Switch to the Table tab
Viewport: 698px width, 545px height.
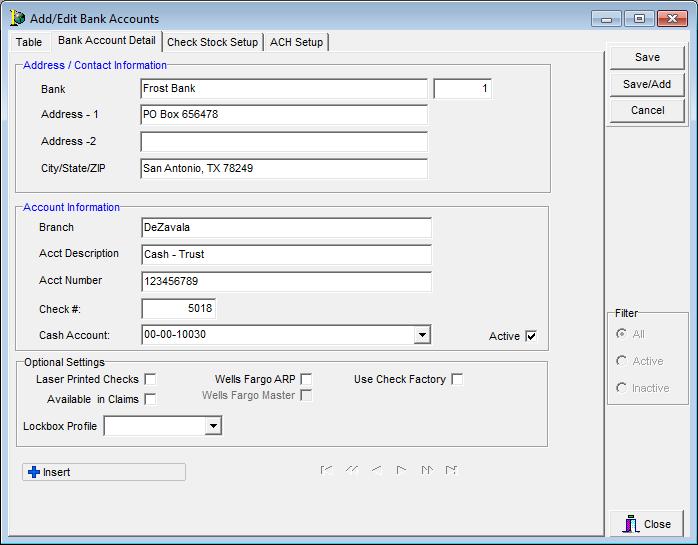[x=29, y=42]
